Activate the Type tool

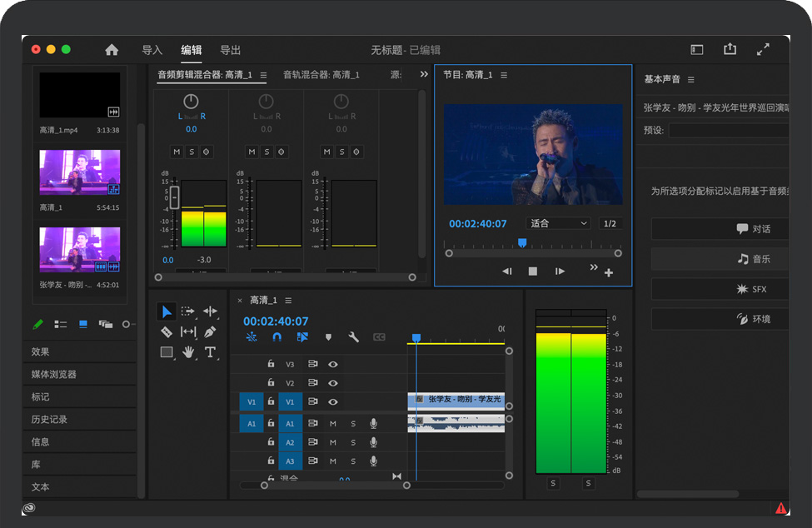[x=210, y=352]
